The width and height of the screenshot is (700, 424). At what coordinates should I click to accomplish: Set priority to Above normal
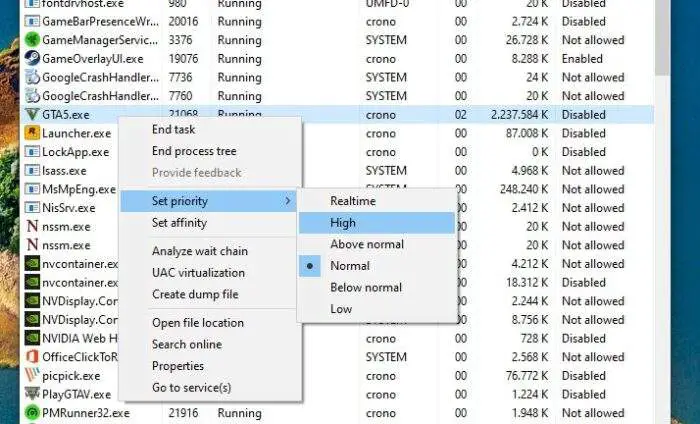pos(367,244)
